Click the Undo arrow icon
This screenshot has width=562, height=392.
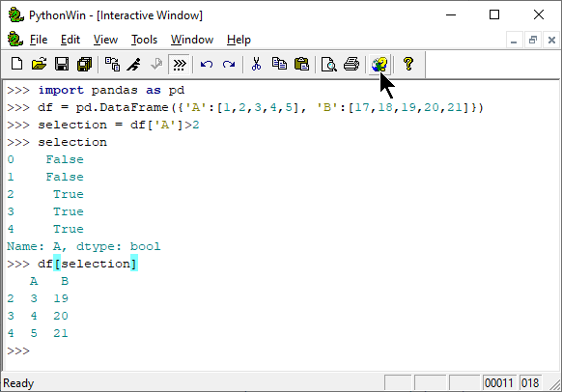pos(207,65)
